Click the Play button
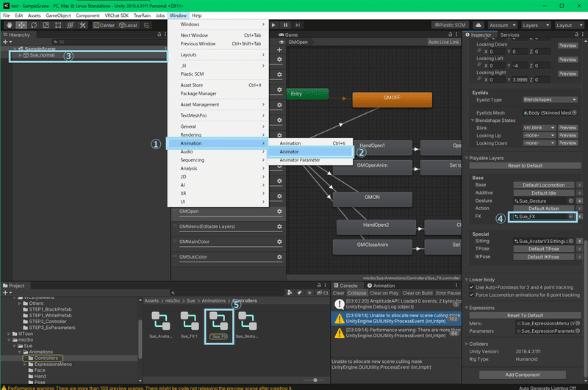 tap(273, 25)
